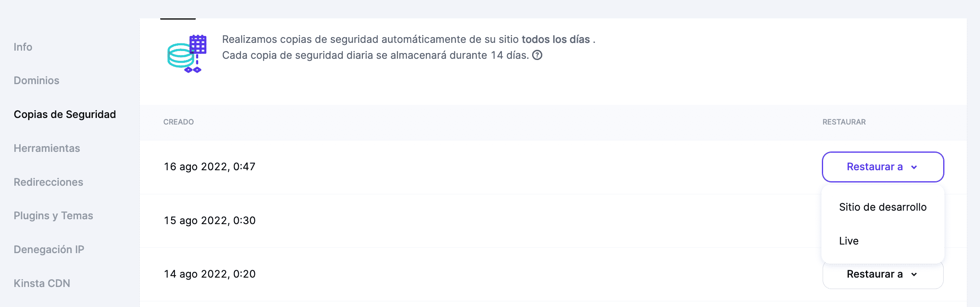The width and height of the screenshot is (980, 307).
Task: Expand Restaurar a for the 14 ago backup
Action: pyautogui.click(x=875, y=274)
